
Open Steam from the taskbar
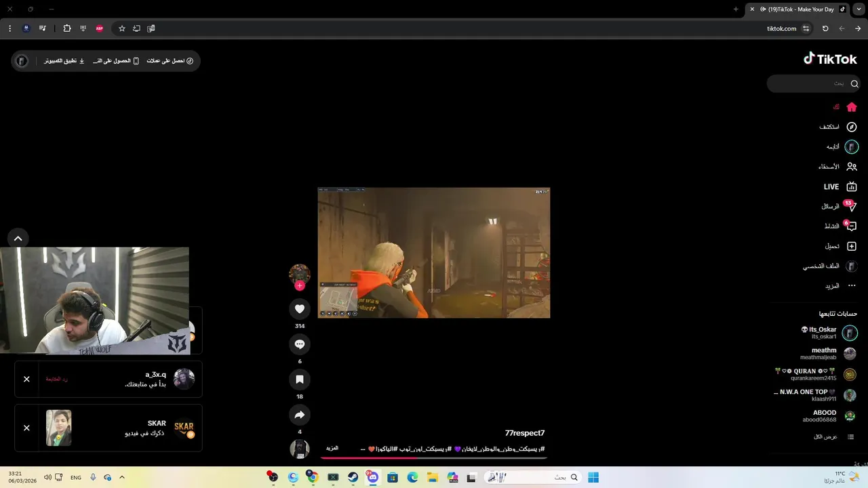click(353, 477)
